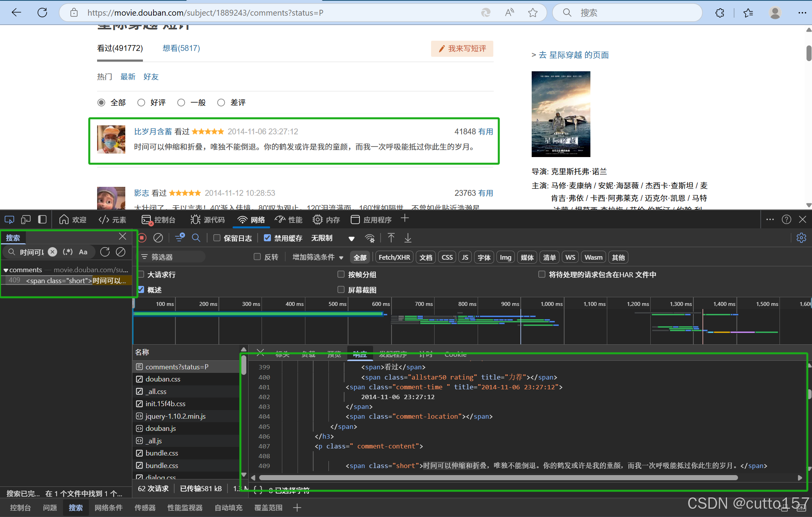Collapse the comments search result tree
The height and width of the screenshot is (517, 812).
tap(6, 270)
